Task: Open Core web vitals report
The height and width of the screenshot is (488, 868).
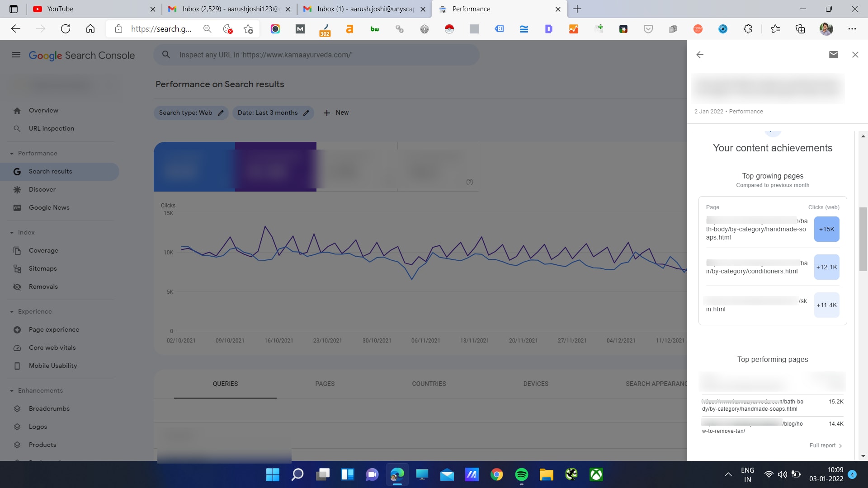Action: 52,347
